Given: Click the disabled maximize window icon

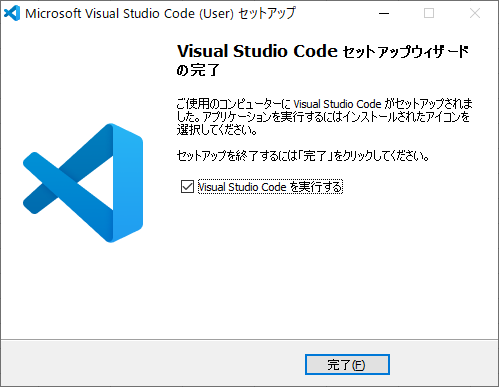Looking at the screenshot, I should point(429,13).
